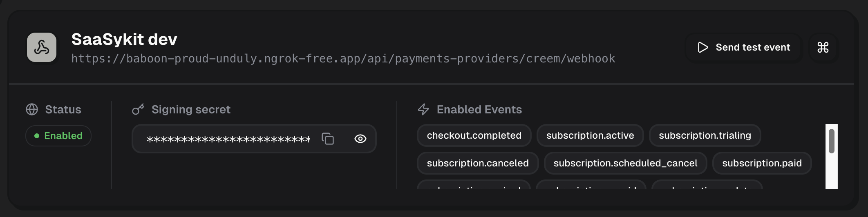Select the subscription.paid event tag
This screenshot has height=217, width=868.
pos(762,163)
